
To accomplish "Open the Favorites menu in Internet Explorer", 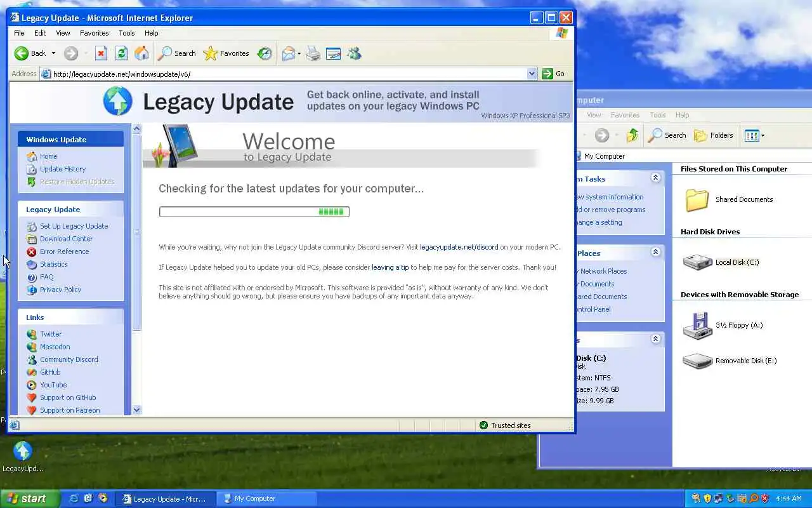I will click(x=94, y=33).
